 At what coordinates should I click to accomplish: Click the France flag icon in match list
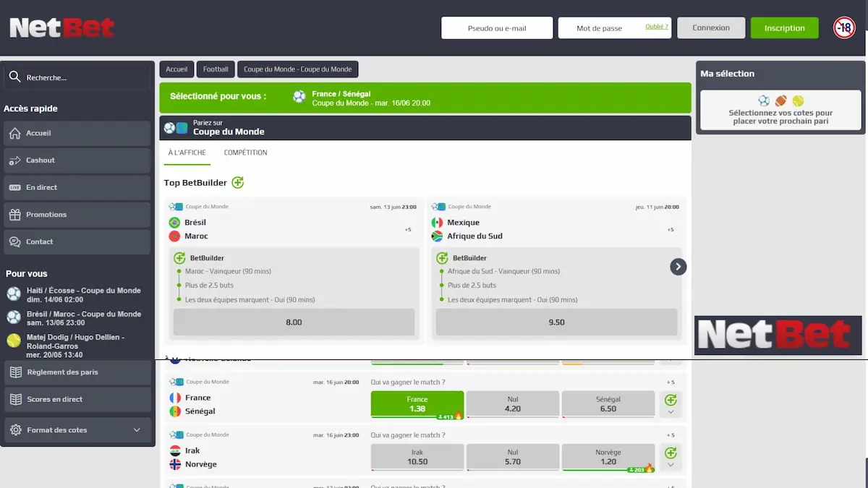point(175,398)
